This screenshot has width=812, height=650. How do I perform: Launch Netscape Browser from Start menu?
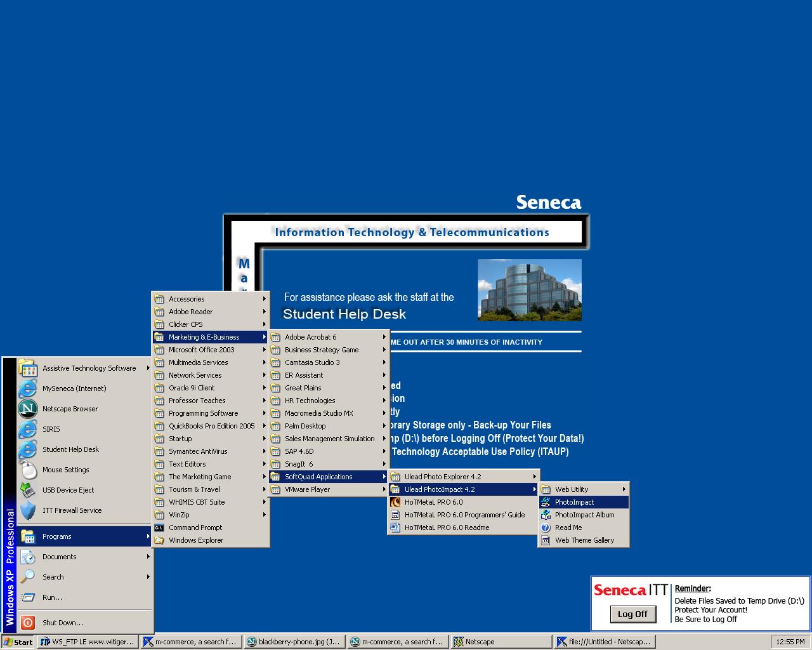coord(84,409)
